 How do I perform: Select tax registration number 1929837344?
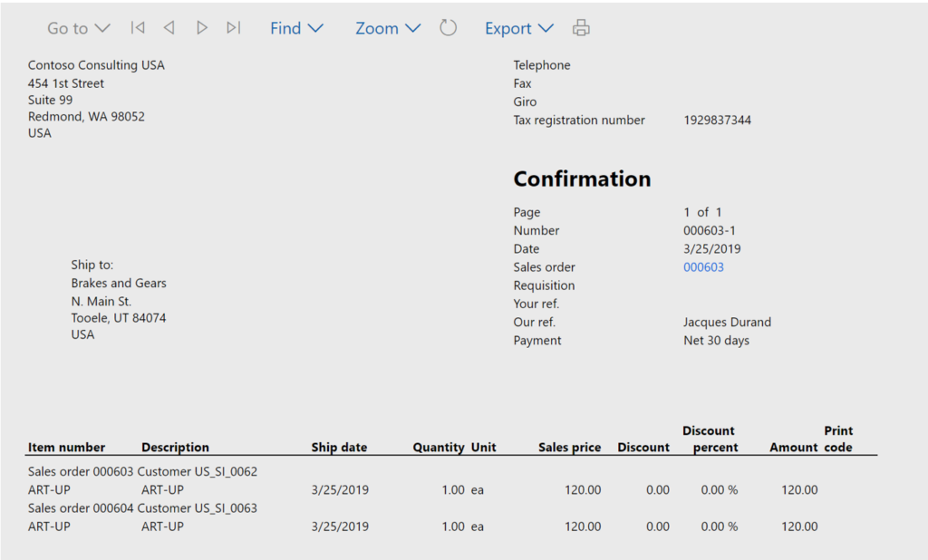click(x=717, y=120)
